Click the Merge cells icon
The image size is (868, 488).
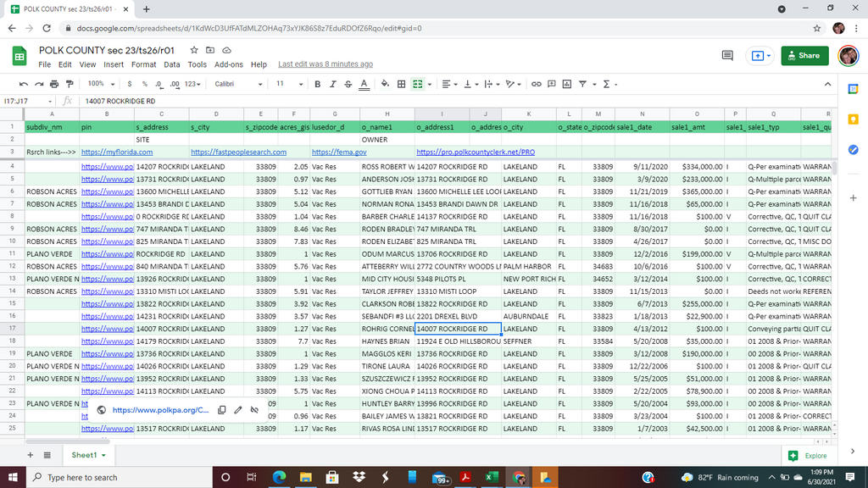[x=418, y=84]
